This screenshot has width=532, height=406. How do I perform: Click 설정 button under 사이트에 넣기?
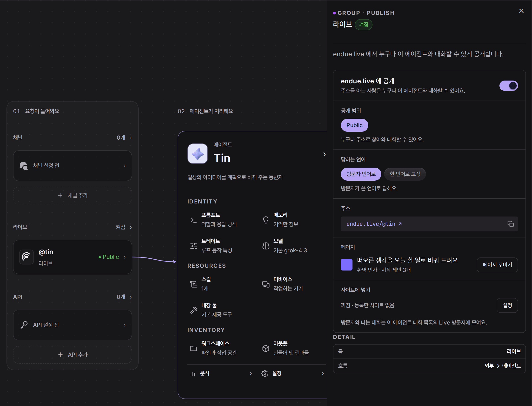click(507, 305)
